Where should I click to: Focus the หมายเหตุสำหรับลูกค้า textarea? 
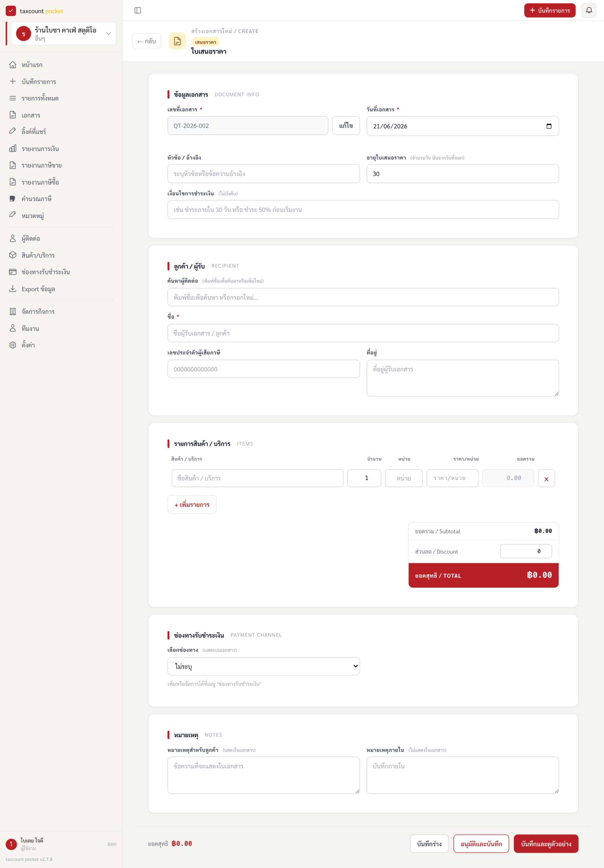[x=263, y=775]
